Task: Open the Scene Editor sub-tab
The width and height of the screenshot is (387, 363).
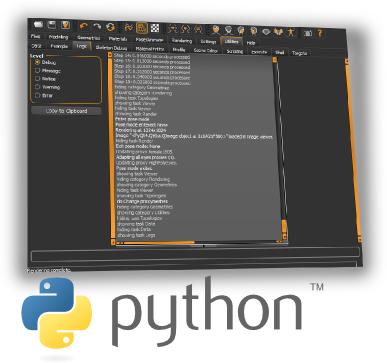Action: coord(206,50)
